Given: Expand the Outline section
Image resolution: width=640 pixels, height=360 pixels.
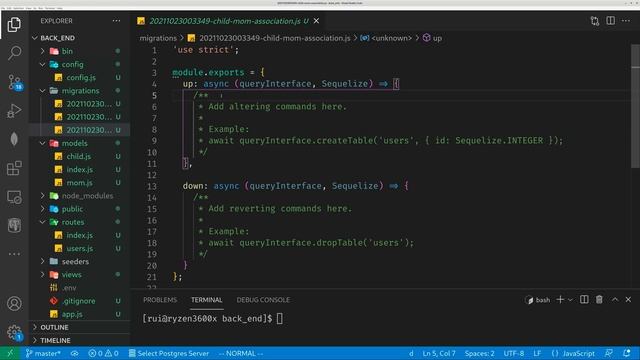Looking at the screenshot, I should (80, 327).
